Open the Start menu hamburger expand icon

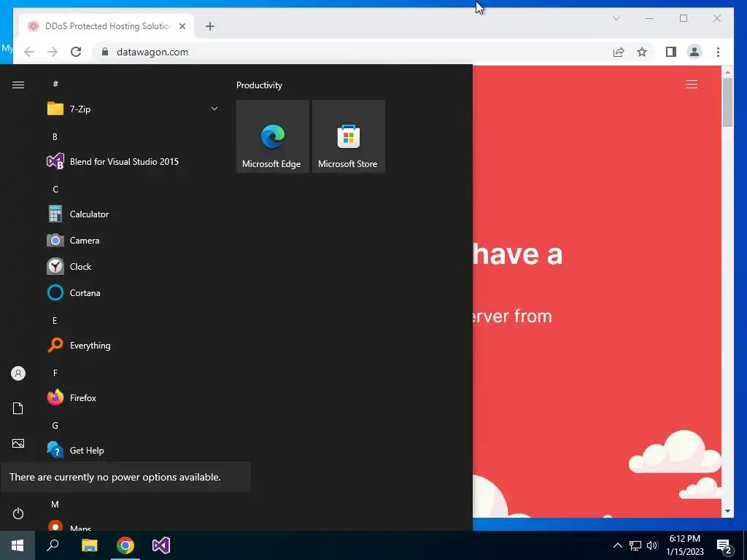coord(18,85)
